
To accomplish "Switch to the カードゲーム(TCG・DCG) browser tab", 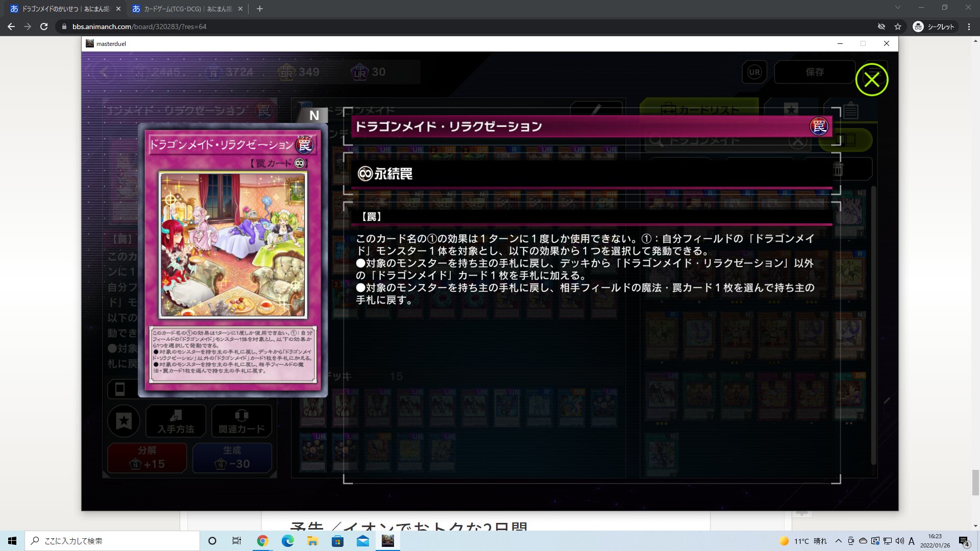I will pos(187,9).
